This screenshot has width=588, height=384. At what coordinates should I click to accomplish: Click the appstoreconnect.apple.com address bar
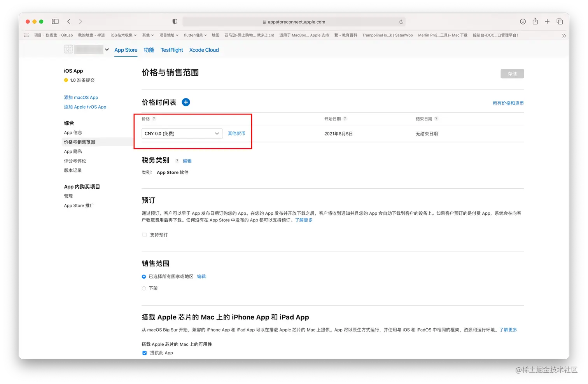[294, 22]
